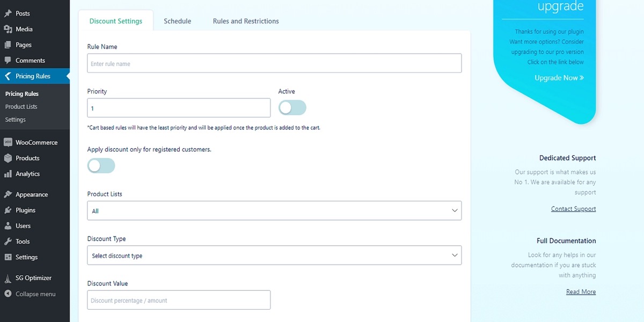Collapse the WordPress admin menu
644x322 pixels.
(x=35, y=294)
